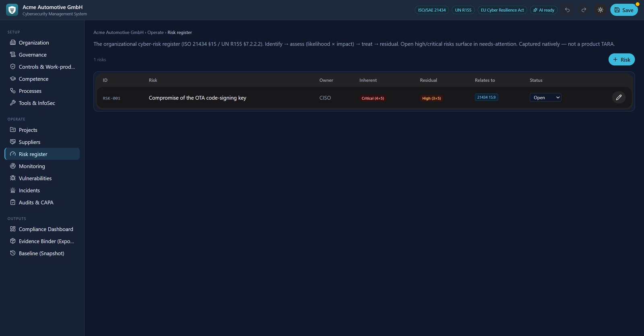Click the Risk column header
This screenshot has height=336, width=644.
tap(153, 80)
